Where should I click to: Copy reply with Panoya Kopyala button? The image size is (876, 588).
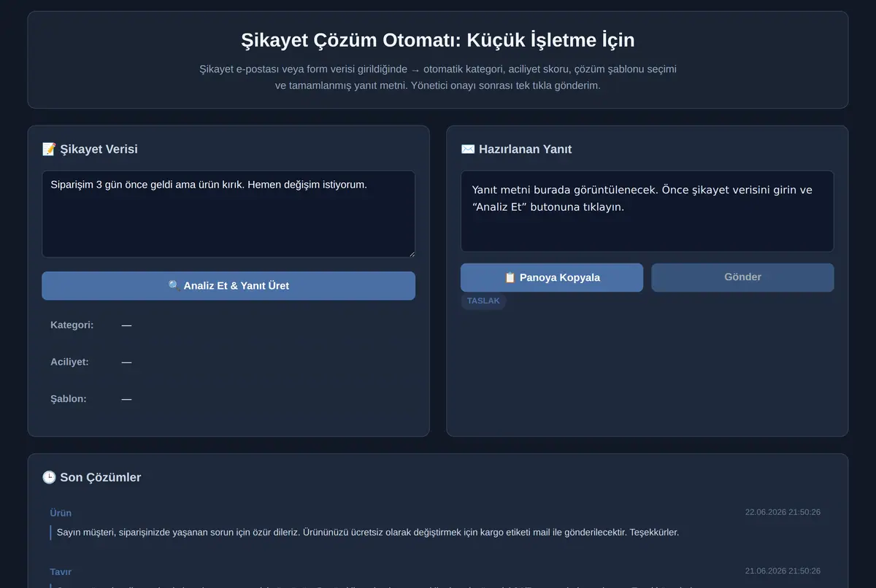pos(552,277)
